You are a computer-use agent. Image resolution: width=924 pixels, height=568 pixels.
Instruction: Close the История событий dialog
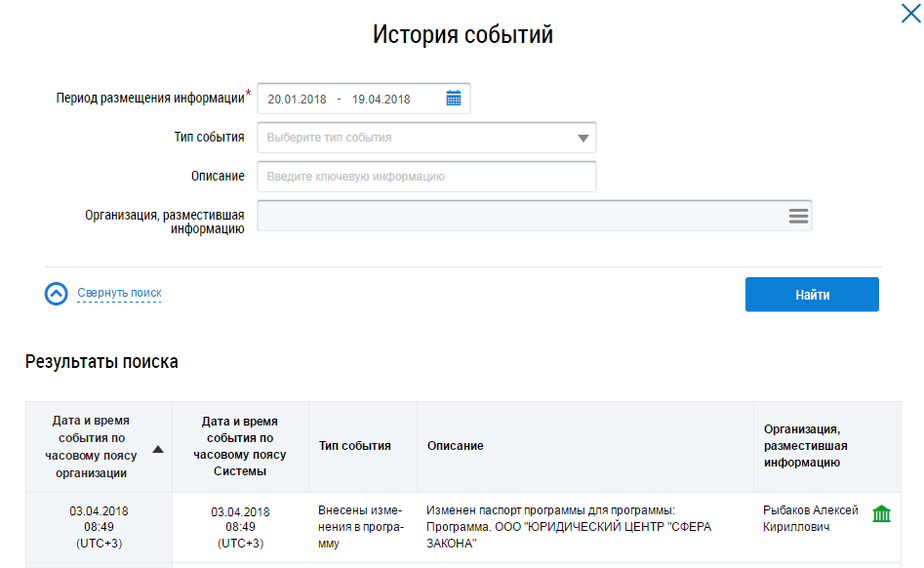coord(908,13)
